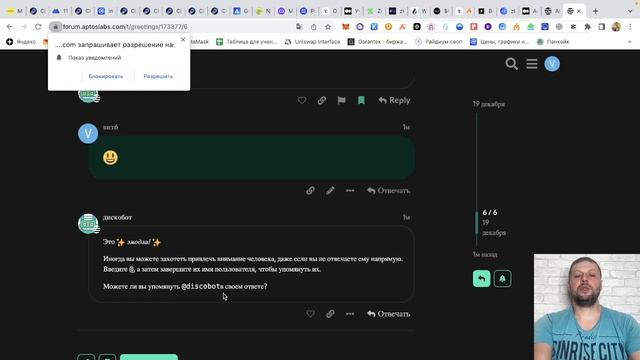Expand hidden bookmarks overflow chevron
This screenshot has width=640, height=360.
(x=630, y=42)
